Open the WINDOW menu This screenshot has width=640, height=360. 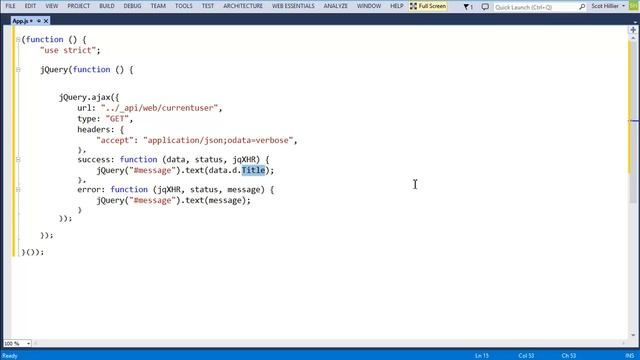click(x=369, y=6)
